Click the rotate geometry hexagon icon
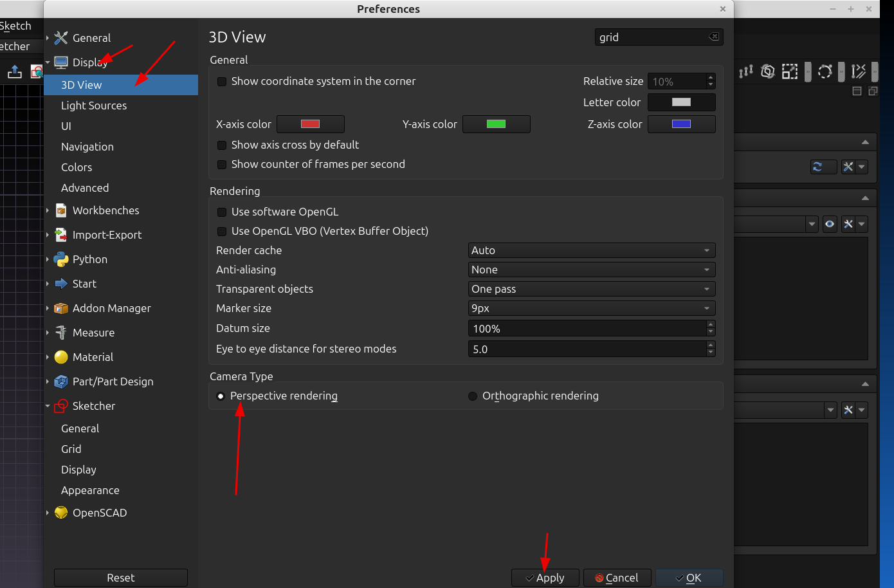The height and width of the screenshot is (588, 894). coord(767,71)
